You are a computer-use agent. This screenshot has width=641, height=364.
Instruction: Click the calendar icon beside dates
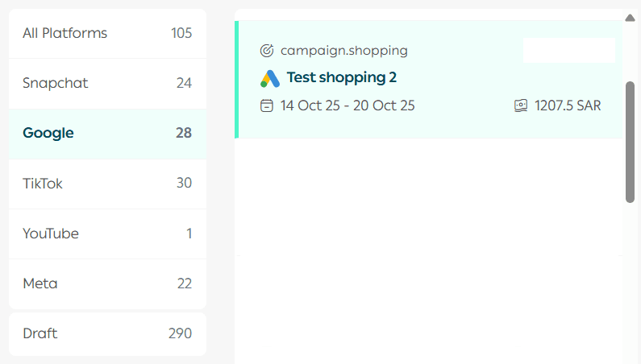point(267,105)
